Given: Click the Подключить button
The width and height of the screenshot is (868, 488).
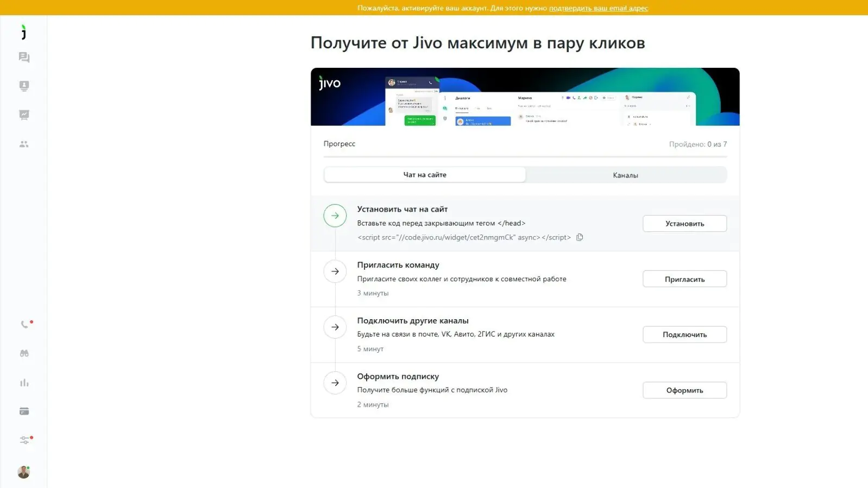Looking at the screenshot, I should click(684, 334).
